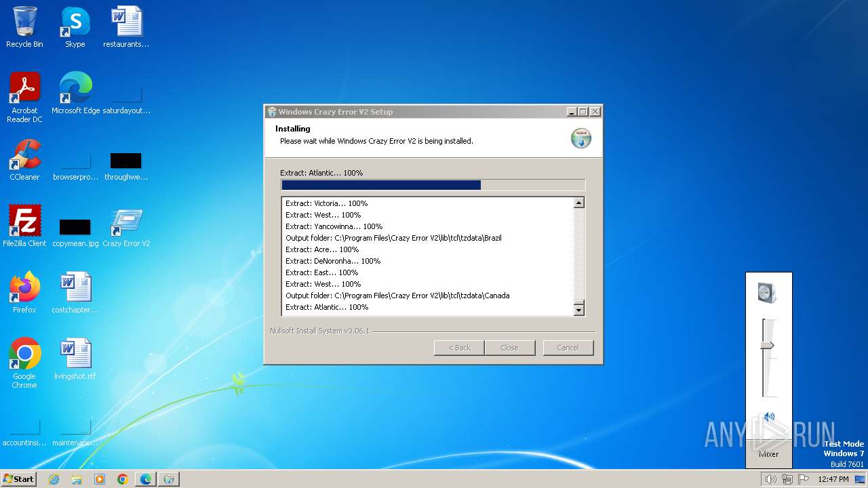Click the speaker device icon in volume popup
868x488 pixels.
pos(767,293)
